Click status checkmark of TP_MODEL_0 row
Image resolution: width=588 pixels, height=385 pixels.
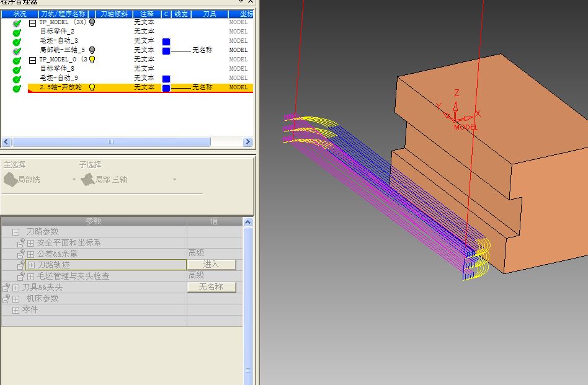17,61
